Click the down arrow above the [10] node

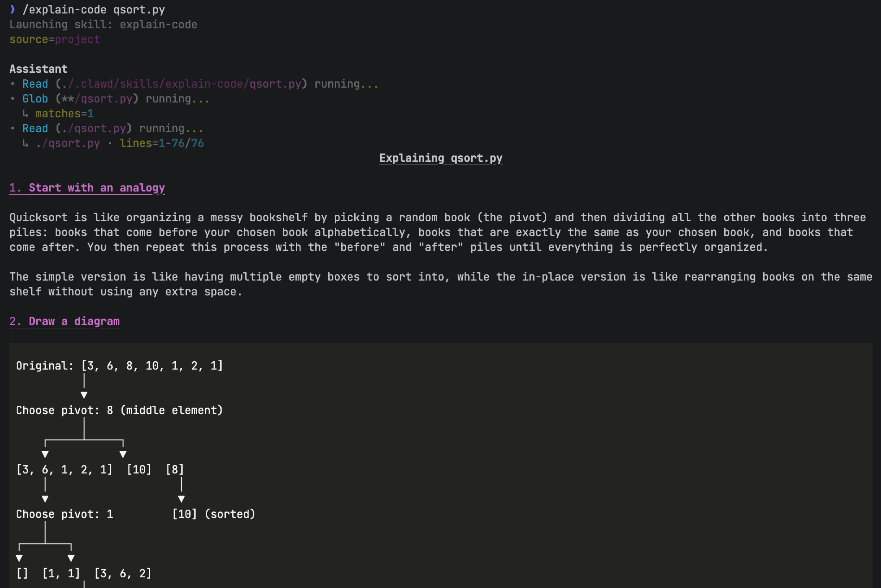point(123,454)
